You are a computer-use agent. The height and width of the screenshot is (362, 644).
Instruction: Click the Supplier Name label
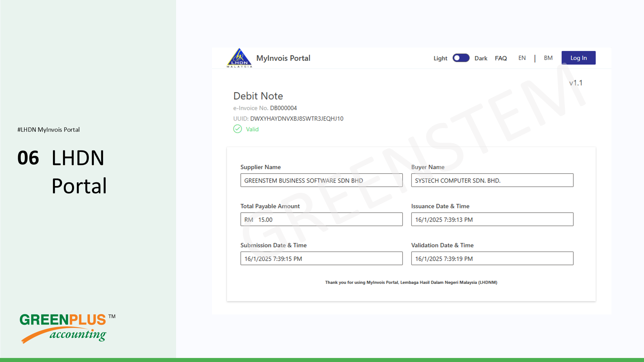[x=261, y=167]
